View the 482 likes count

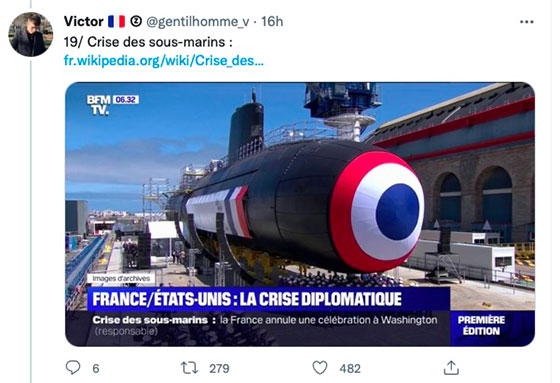350,368
